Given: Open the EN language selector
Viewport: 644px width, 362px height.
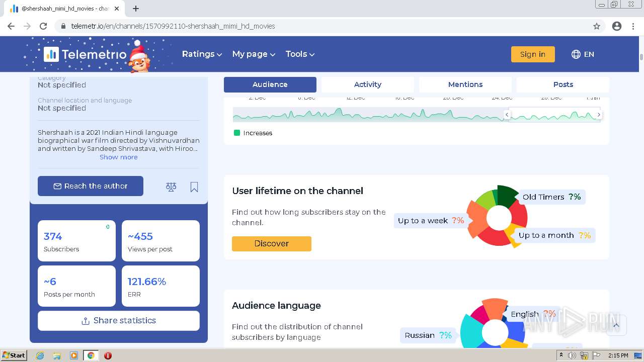Looking at the screenshot, I should [583, 54].
